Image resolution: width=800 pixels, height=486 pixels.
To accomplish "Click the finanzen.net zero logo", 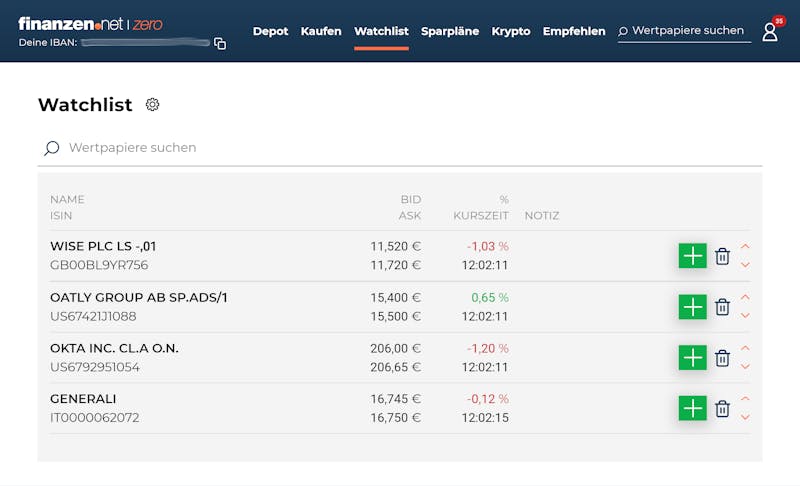I will [x=90, y=23].
